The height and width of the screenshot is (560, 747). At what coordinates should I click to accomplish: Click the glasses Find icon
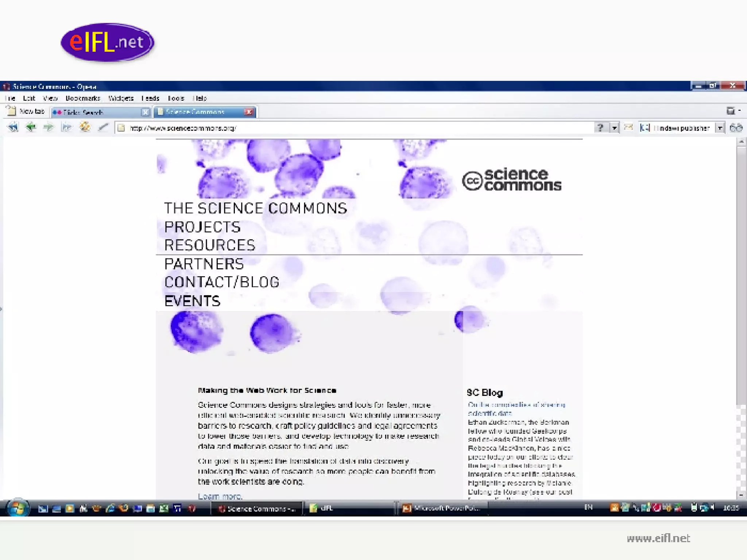pyautogui.click(x=736, y=128)
